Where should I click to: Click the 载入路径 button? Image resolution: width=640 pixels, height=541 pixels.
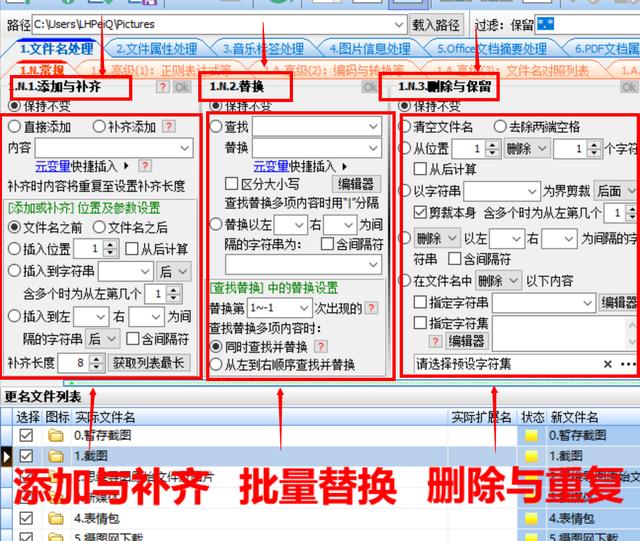(x=436, y=25)
